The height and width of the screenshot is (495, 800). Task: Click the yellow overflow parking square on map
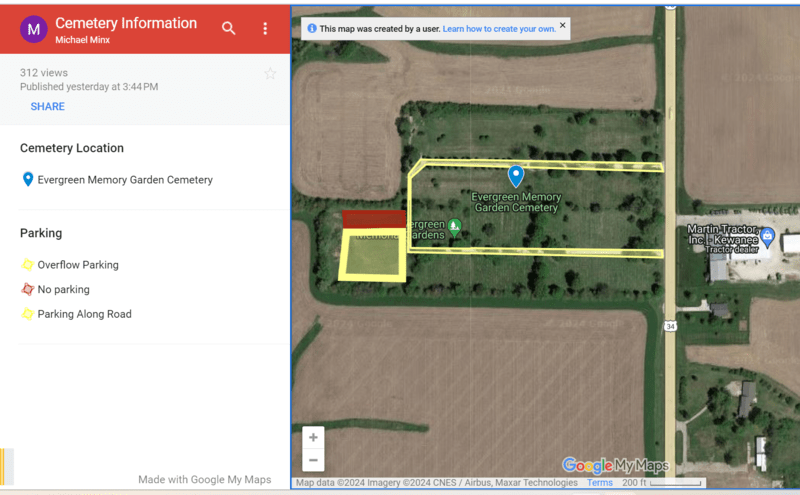tap(373, 255)
